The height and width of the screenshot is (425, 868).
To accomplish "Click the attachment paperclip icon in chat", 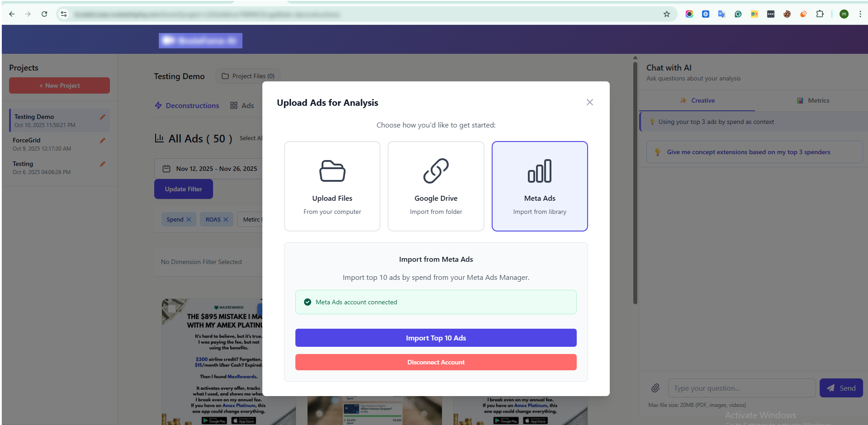I will coord(655,388).
